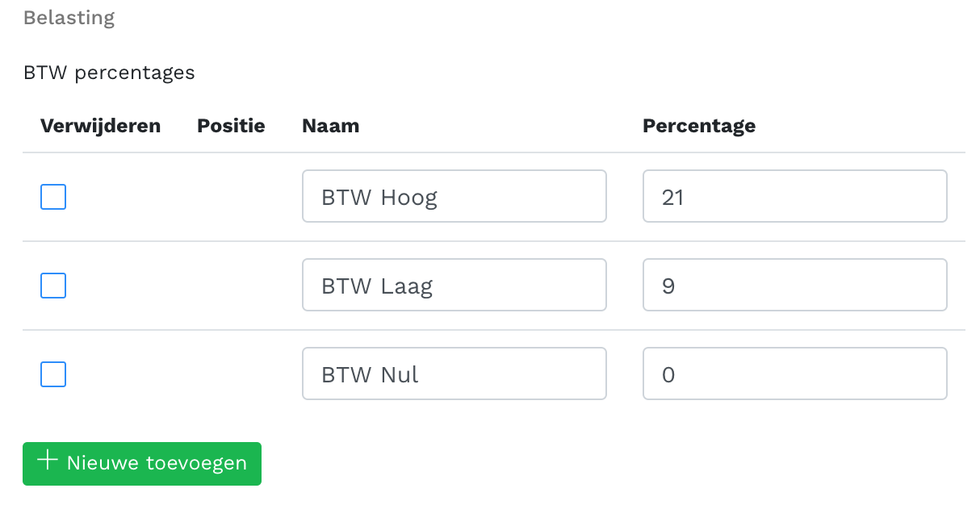Image resolution: width=980 pixels, height=505 pixels.
Task: Check the remove box for BTW Laag
Action: pos(53,286)
